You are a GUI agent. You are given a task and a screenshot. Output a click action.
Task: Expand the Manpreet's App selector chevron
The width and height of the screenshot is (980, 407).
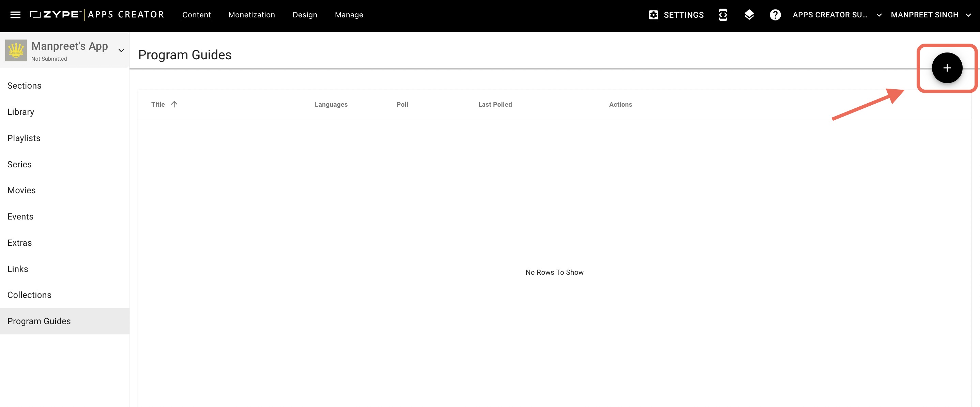[121, 50]
